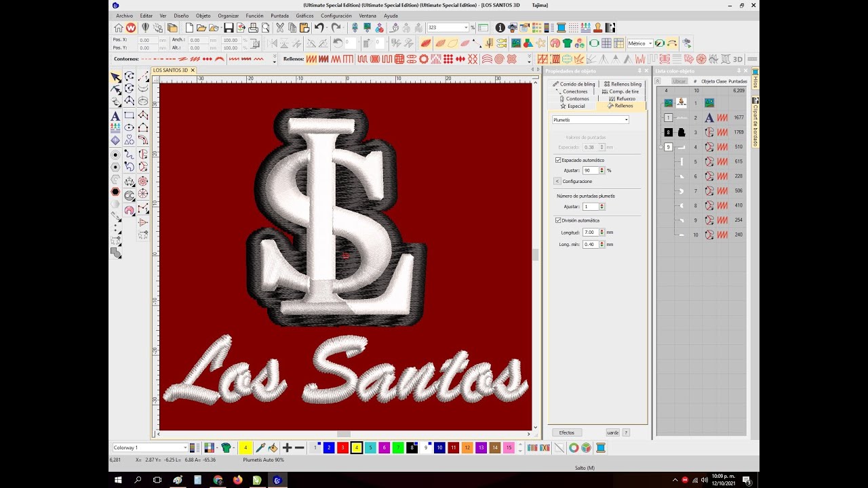Click the Redo arrow icon
The width and height of the screenshot is (868, 488).
pos(336,28)
